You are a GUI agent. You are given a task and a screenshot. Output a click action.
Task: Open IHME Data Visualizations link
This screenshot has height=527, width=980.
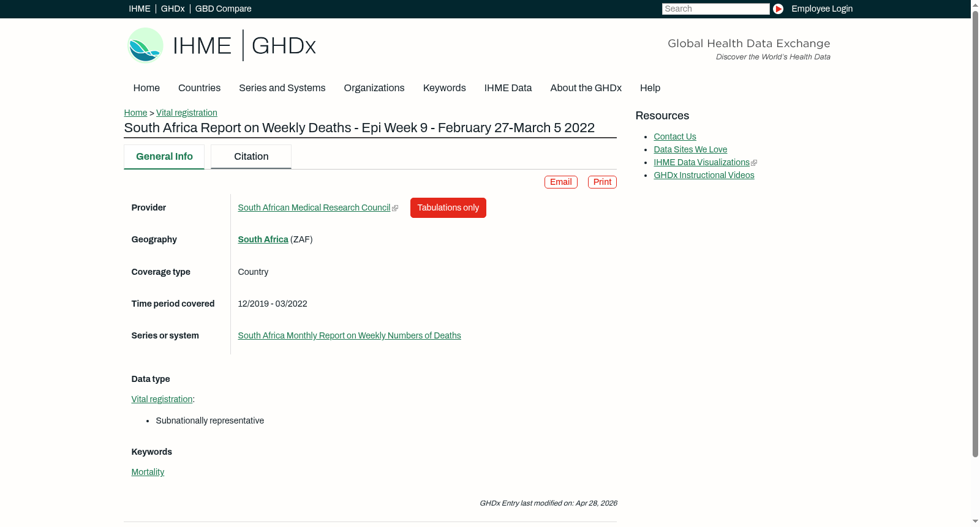701,162
